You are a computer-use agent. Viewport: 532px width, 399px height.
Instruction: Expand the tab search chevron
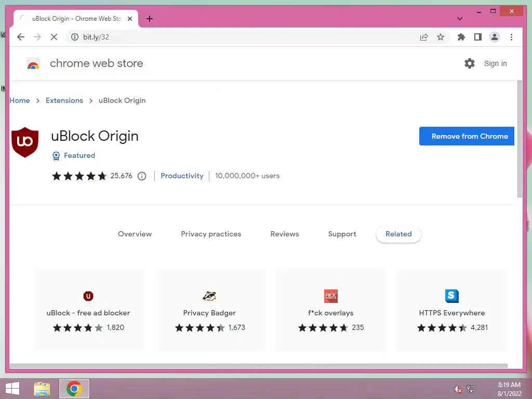pyautogui.click(x=460, y=19)
